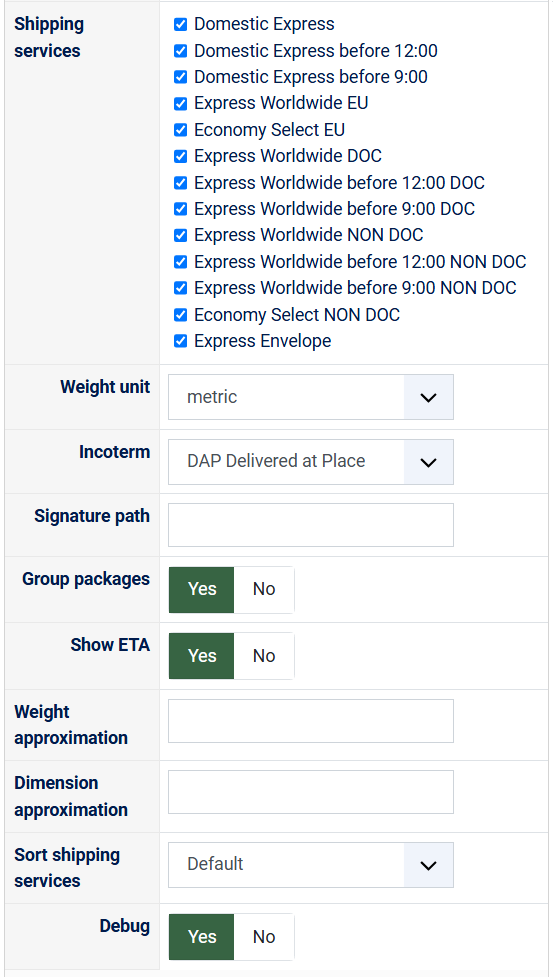
Task: Click the Dimension approximation input field
Action: coord(311,792)
